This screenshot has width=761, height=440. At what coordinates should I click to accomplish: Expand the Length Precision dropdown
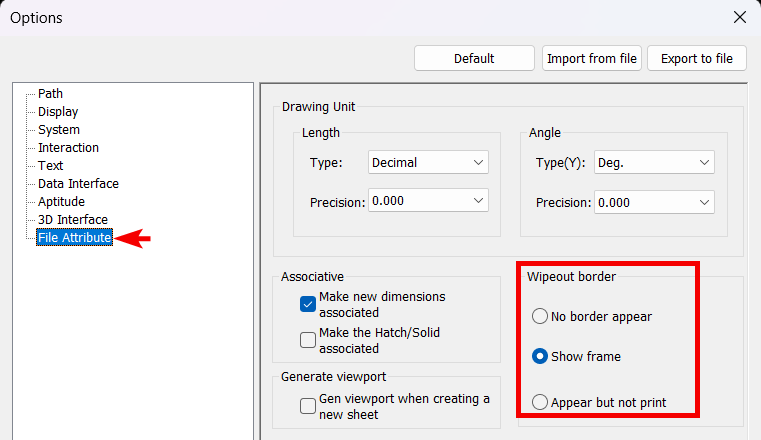pyautogui.click(x=427, y=202)
